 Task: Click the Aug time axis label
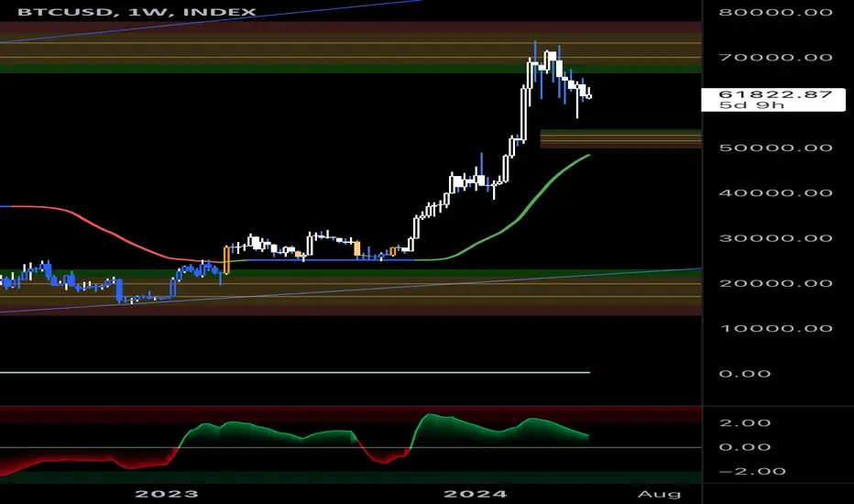[x=659, y=494]
